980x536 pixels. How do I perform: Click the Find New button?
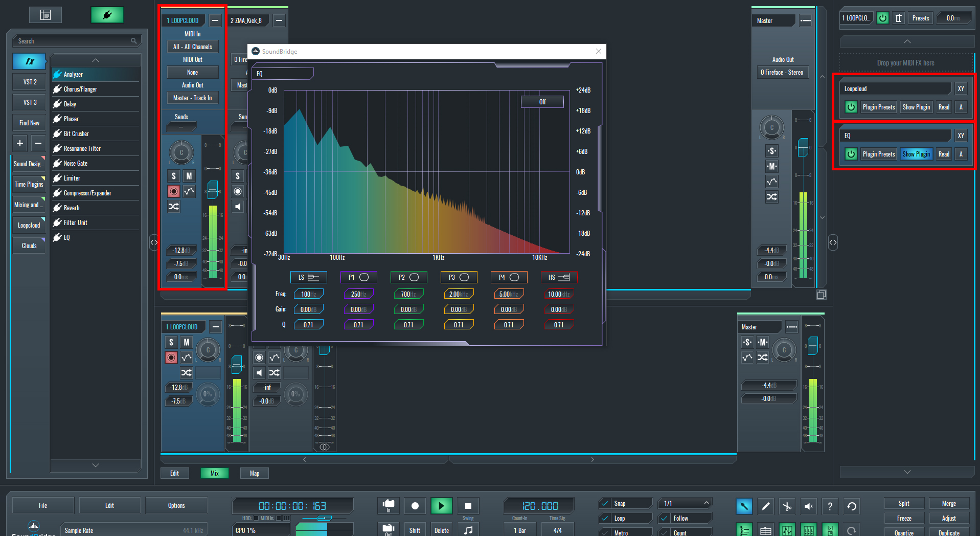[x=29, y=123]
